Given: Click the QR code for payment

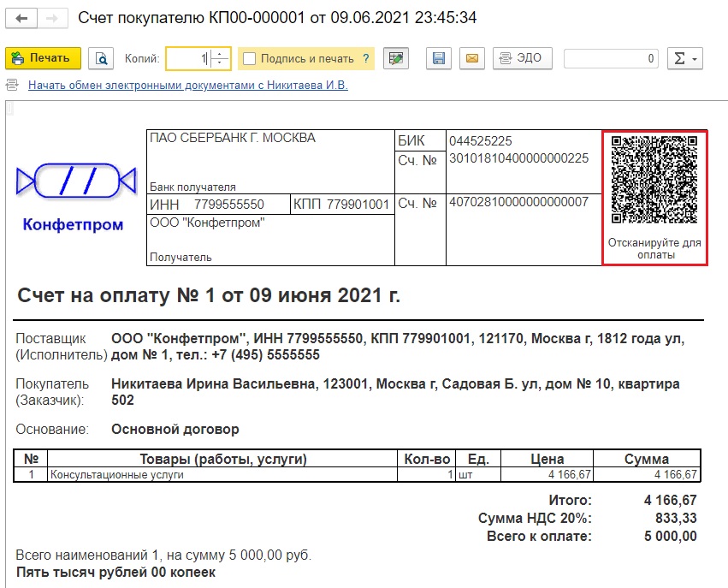Looking at the screenshot, I should click(x=654, y=180).
